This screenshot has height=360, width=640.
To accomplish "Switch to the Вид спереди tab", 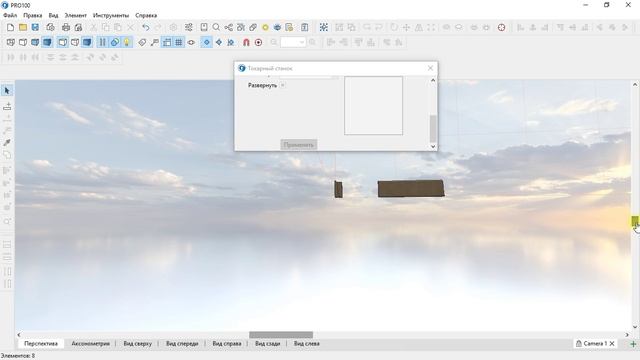I will pyautogui.click(x=182, y=344).
